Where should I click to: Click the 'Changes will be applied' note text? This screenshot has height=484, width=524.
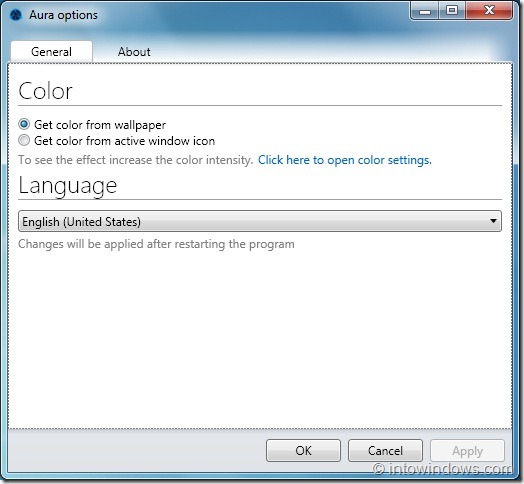coord(156,244)
